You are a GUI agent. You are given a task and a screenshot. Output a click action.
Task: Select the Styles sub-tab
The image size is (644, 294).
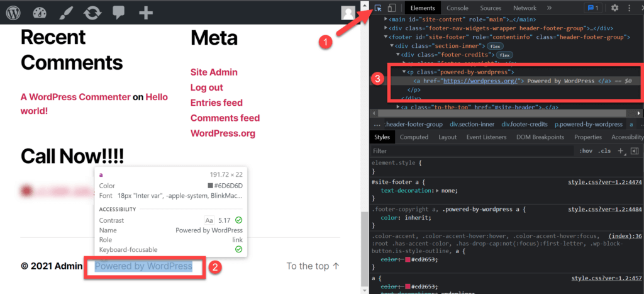pos(382,137)
